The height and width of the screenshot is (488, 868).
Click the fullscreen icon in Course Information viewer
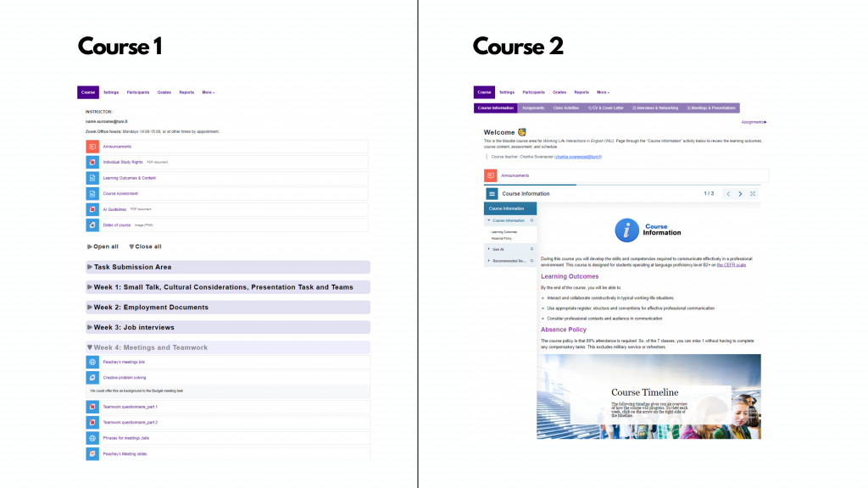(x=752, y=193)
